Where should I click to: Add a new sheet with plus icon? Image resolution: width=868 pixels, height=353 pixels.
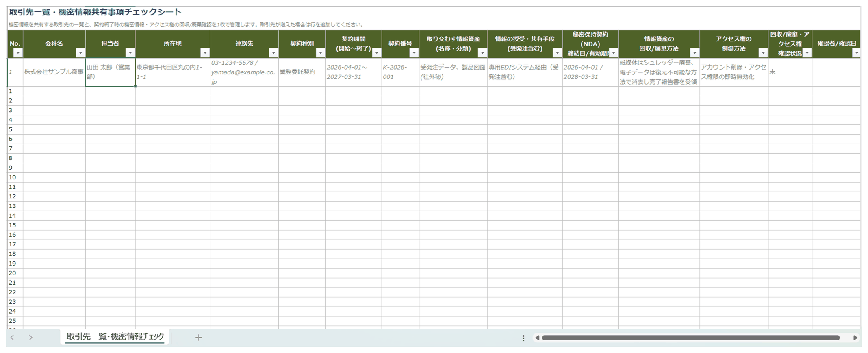point(198,337)
